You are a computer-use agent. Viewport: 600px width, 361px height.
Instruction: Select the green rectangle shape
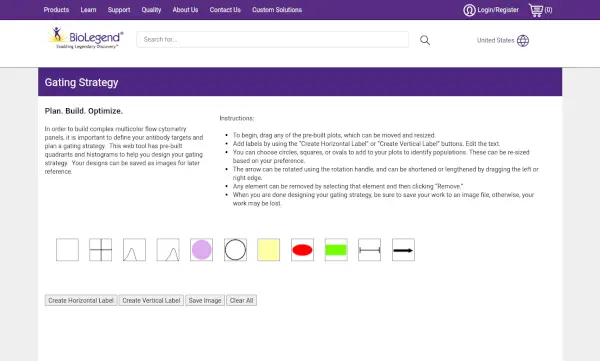coord(336,250)
